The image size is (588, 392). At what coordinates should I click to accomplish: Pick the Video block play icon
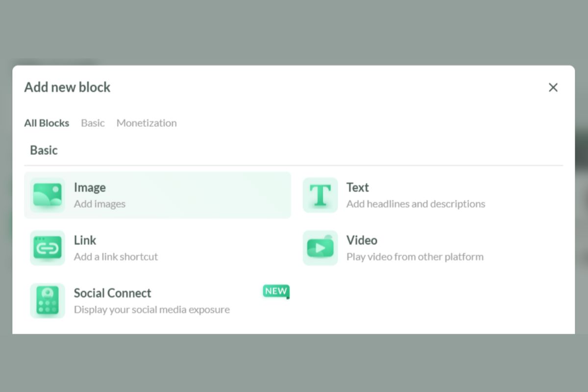tap(320, 248)
